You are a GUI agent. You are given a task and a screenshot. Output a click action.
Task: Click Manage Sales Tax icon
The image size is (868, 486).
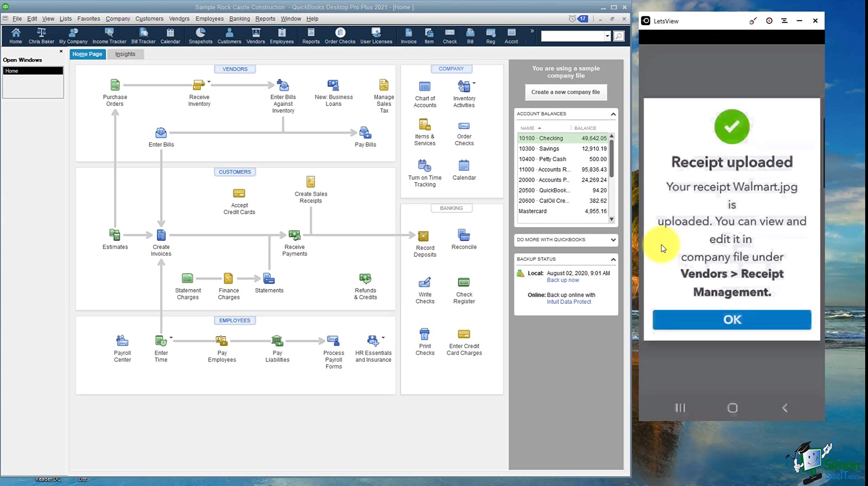coord(383,85)
